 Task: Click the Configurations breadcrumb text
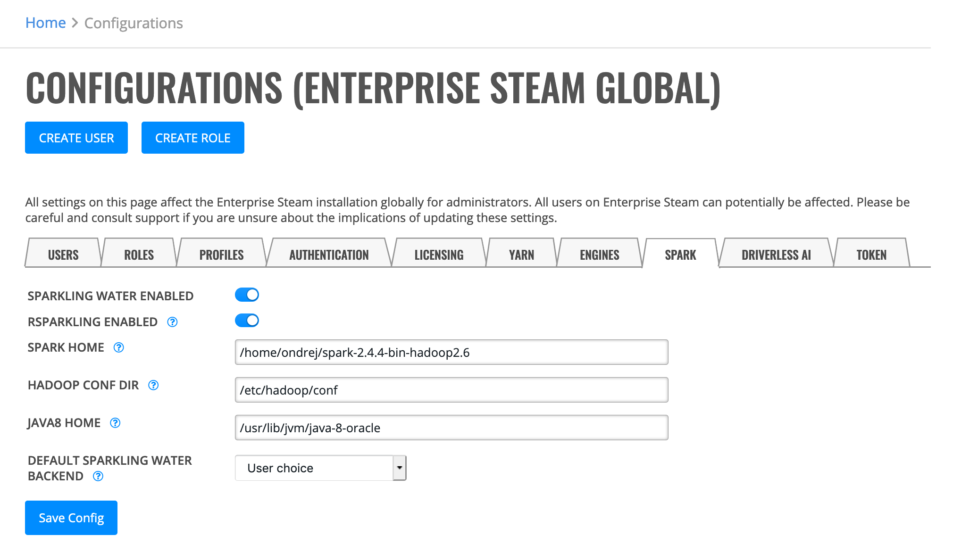[134, 23]
